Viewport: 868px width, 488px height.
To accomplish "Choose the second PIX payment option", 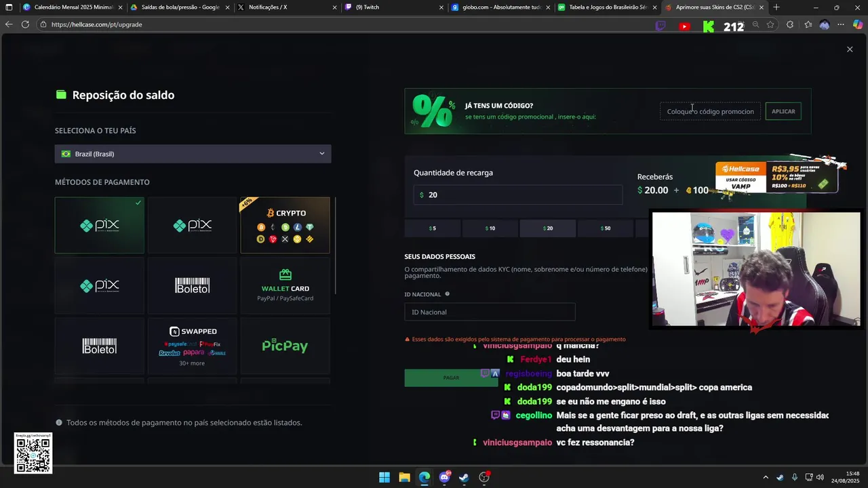I will 193,225.
